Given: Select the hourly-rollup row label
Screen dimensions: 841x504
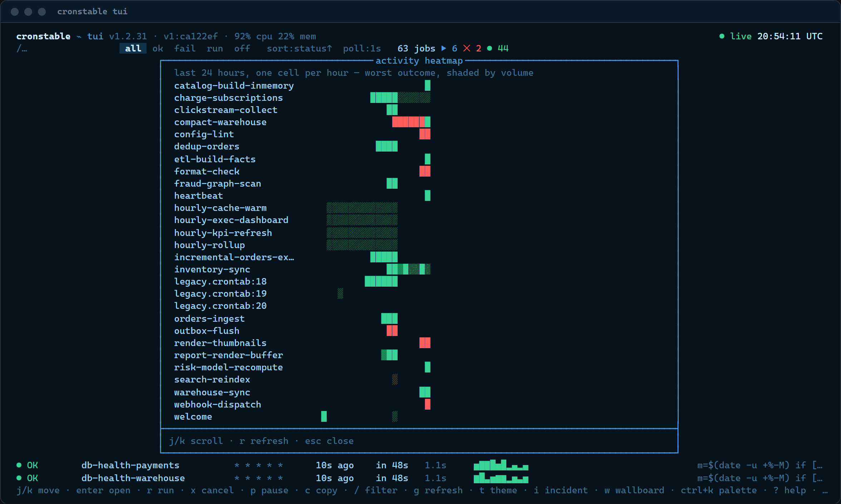Looking at the screenshot, I should 210,245.
